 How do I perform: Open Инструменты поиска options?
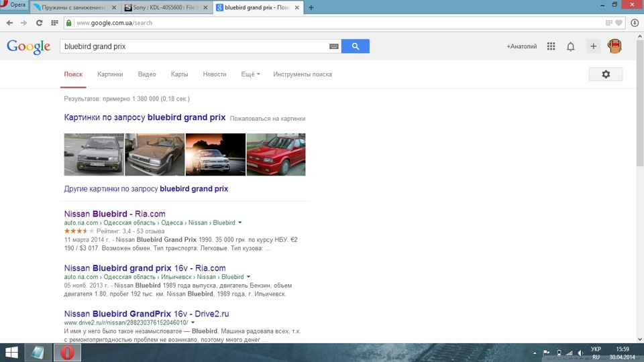[303, 74]
